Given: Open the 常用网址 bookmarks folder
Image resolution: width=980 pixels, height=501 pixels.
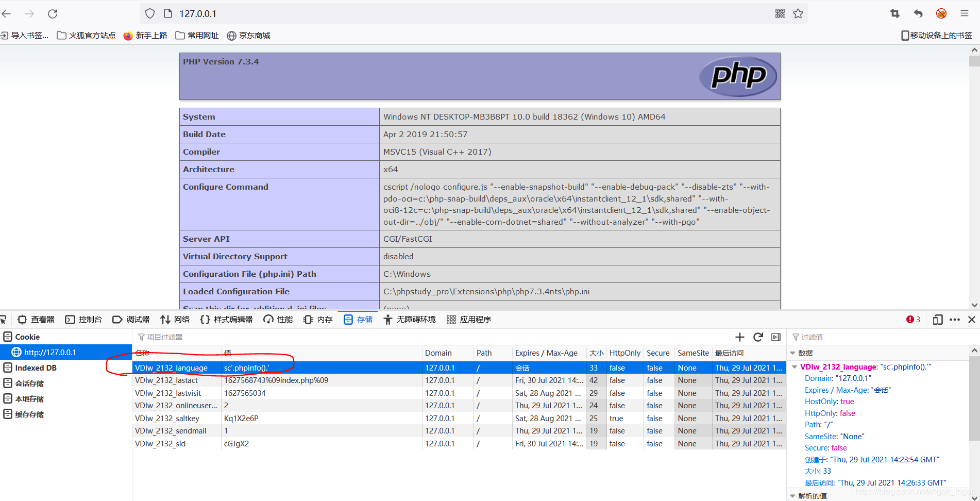Looking at the screenshot, I should click(x=197, y=36).
